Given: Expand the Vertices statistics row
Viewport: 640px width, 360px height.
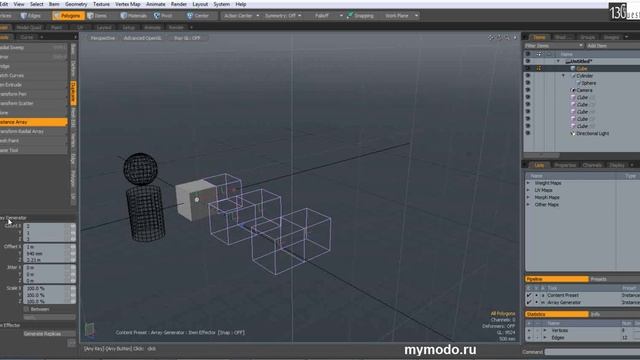Looking at the screenshot, I should [544, 331].
